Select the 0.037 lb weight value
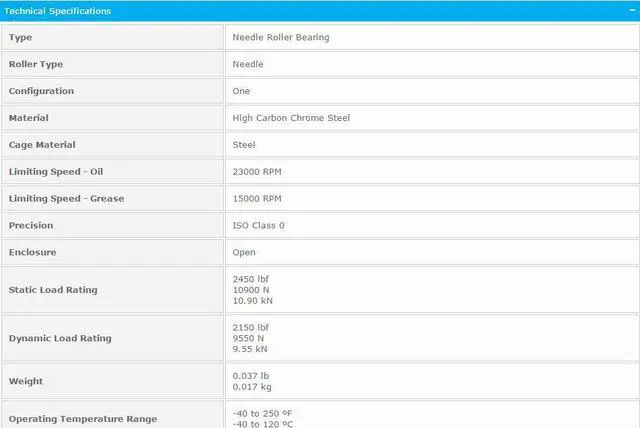This screenshot has height=428, width=640. [x=249, y=375]
